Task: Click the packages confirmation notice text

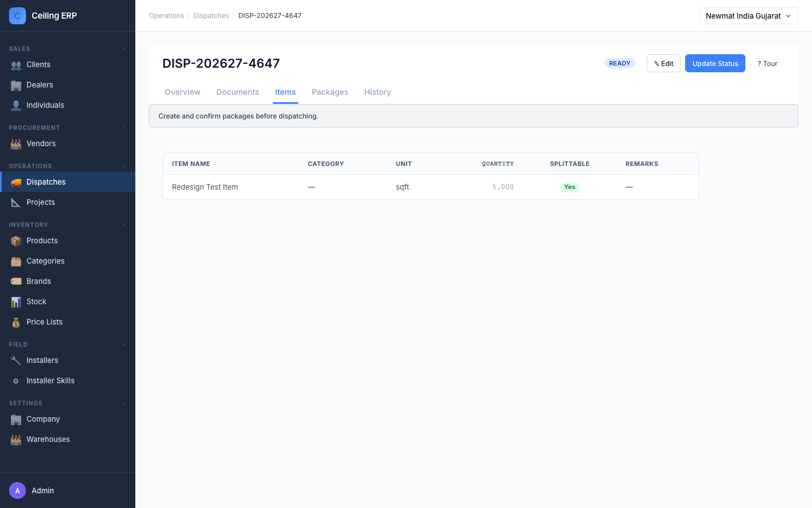Action: [239, 116]
